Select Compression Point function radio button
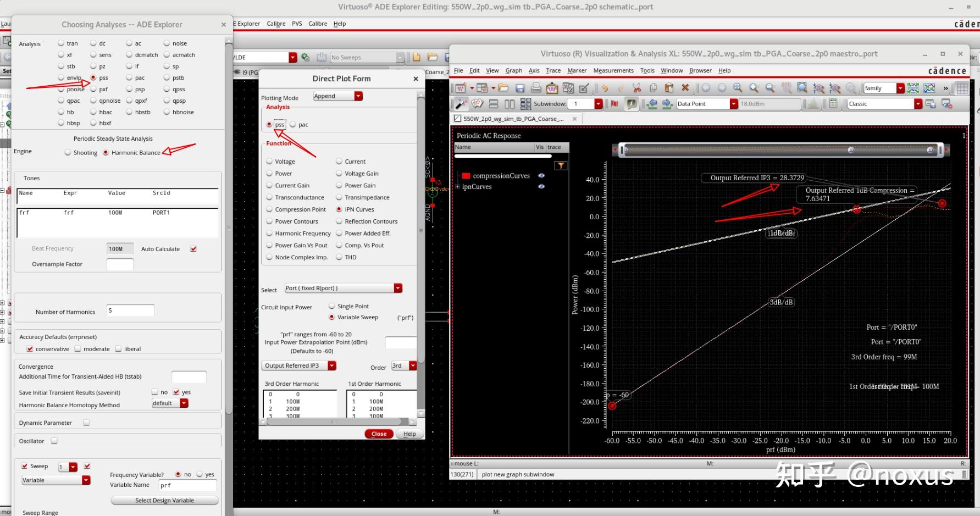The image size is (980, 516). [x=269, y=209]
